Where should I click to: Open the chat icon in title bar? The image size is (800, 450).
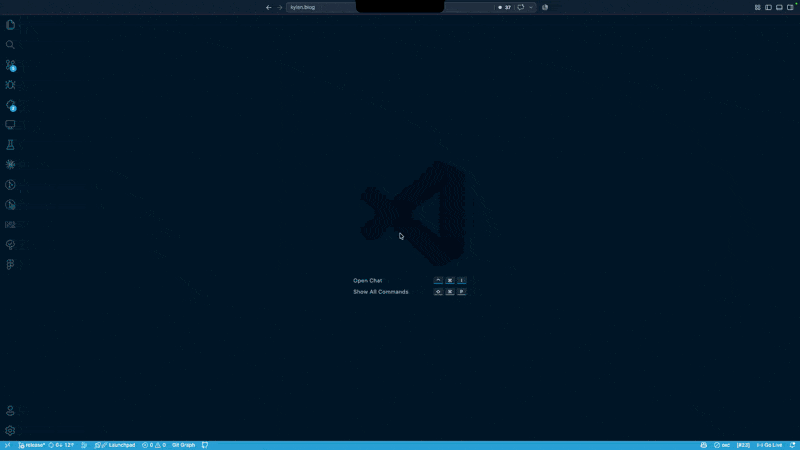click(520, 7)
